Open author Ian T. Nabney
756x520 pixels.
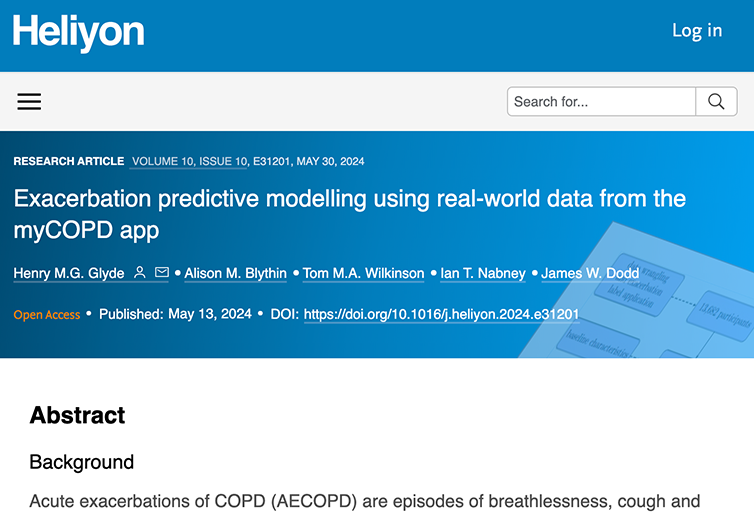483,273
